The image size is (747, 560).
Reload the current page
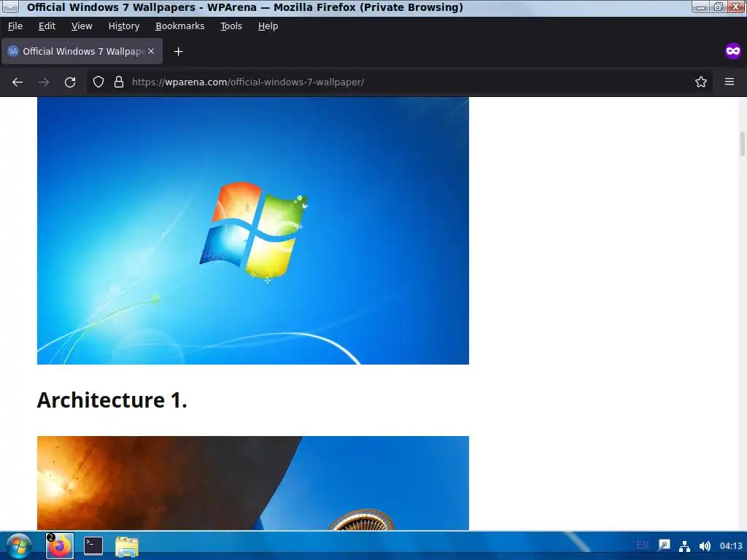pyautogui.click(x=70, y=82)
